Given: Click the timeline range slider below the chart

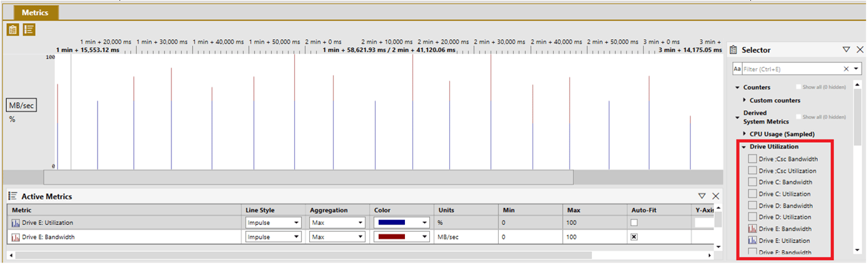Looking at the screenshot, I should (308, 177).
